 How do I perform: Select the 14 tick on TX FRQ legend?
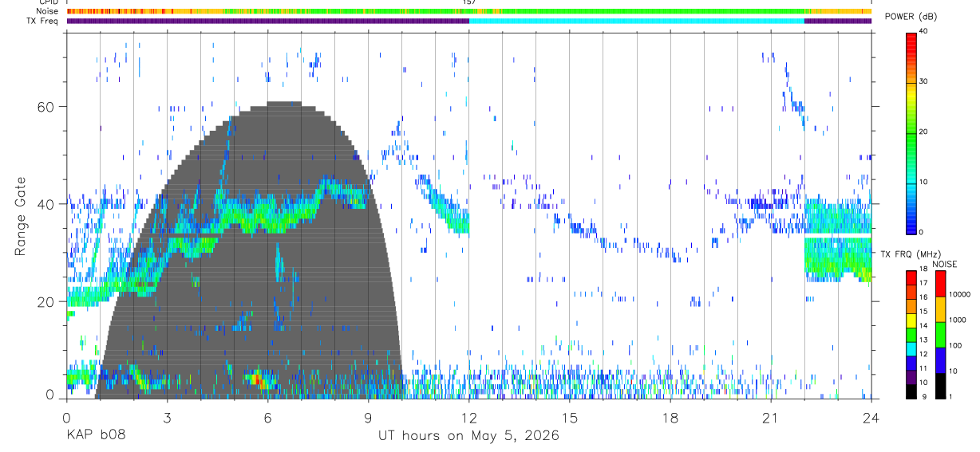tap(923, 325)
